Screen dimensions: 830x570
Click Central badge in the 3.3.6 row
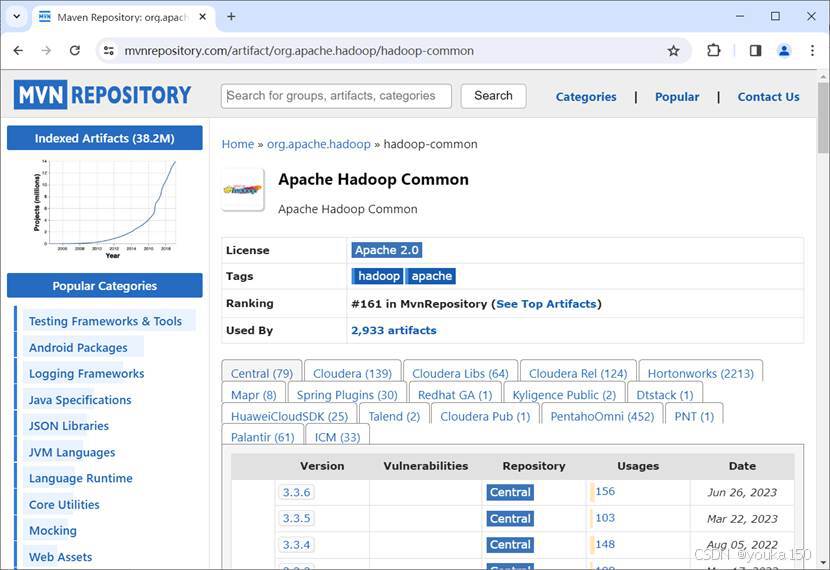[x=510, y=492]
